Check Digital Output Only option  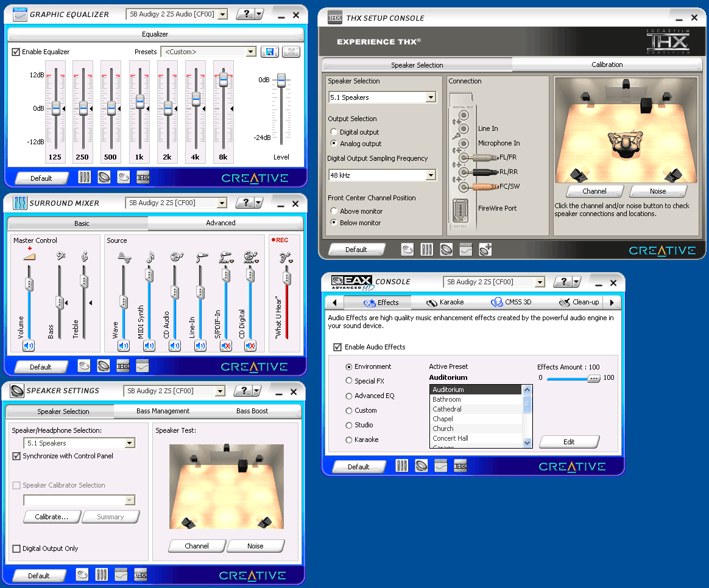pos(16,548)
